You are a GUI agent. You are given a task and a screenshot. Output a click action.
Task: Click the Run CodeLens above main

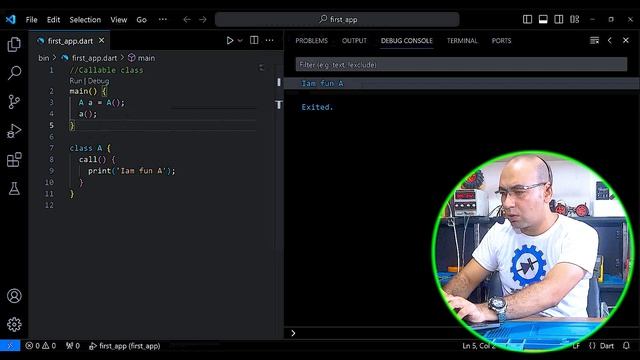76,81
